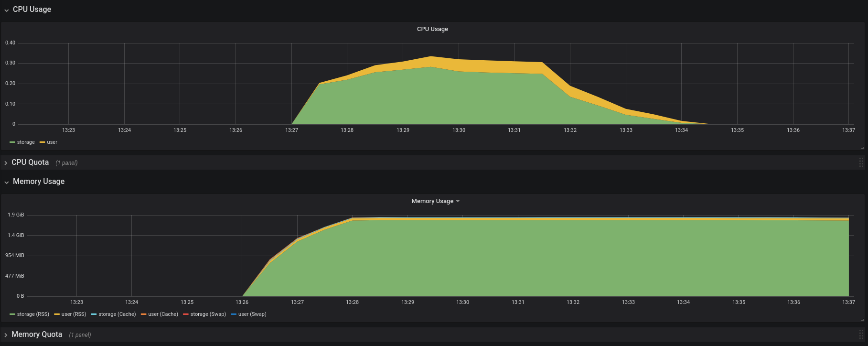Viewport: 868px width, 346px height.
Task: Click the "(1 panel)" text beside Memory Quota
Action: 80,335
